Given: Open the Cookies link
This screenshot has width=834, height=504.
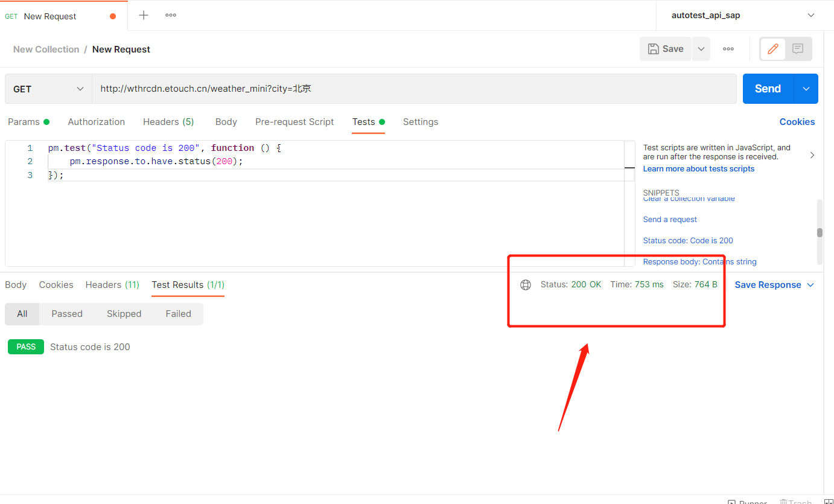Looking at the screenshot, I should coord(797,122).
